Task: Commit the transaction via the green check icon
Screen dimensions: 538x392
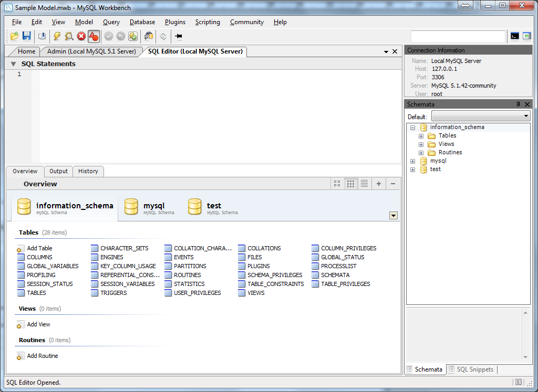Action: pyautogui.click(x=108, y=36)
